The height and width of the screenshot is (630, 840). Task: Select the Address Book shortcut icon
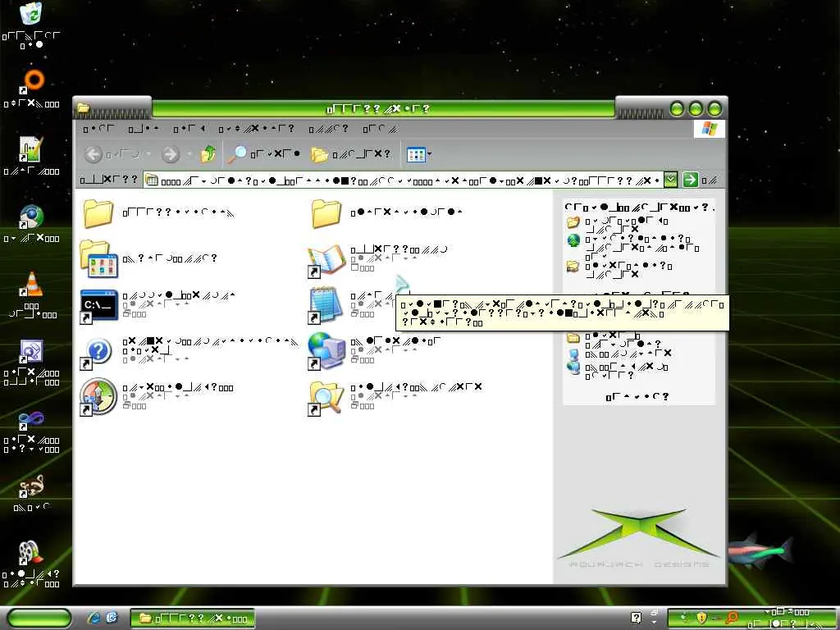click(326, 261)
